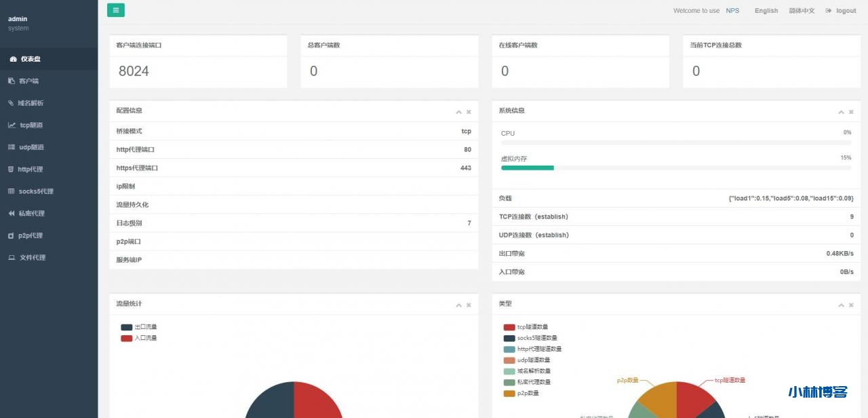Screen dimensions: 868x418
Task: Toggle the tcp隧道数量 legend item
Action: [532, 327]
